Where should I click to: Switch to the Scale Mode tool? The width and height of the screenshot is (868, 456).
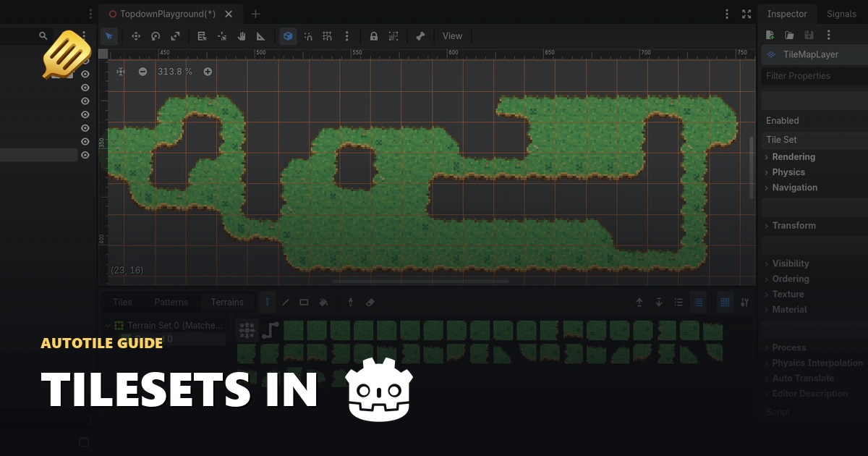coord(175,36)
